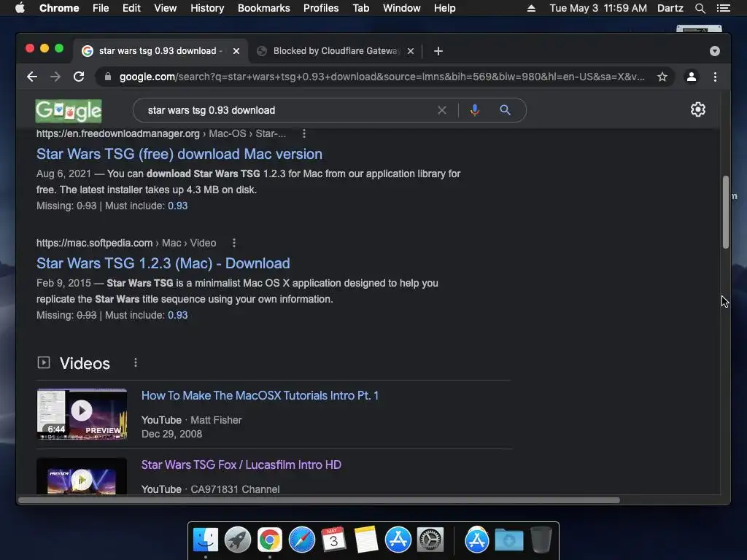
Task: Open the Chrome profile avatar menu
Action: [692, 77]
